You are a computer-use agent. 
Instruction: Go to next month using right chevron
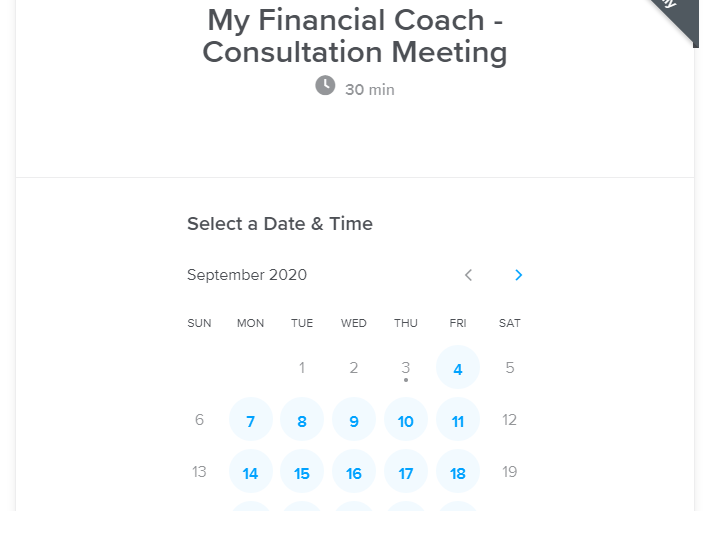(x=518, y=275)
